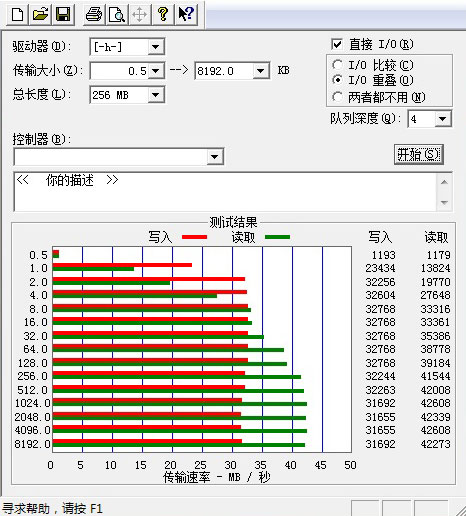Open a saved benchmark file
The height and width of the screenshot is (516, 466).
(x=40, y=14)
